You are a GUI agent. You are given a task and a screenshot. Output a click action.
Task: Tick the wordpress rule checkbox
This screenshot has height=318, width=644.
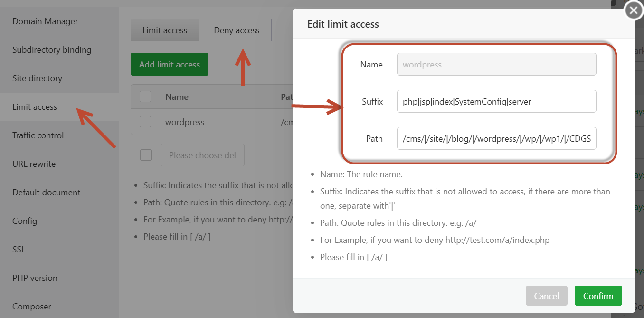145,122
